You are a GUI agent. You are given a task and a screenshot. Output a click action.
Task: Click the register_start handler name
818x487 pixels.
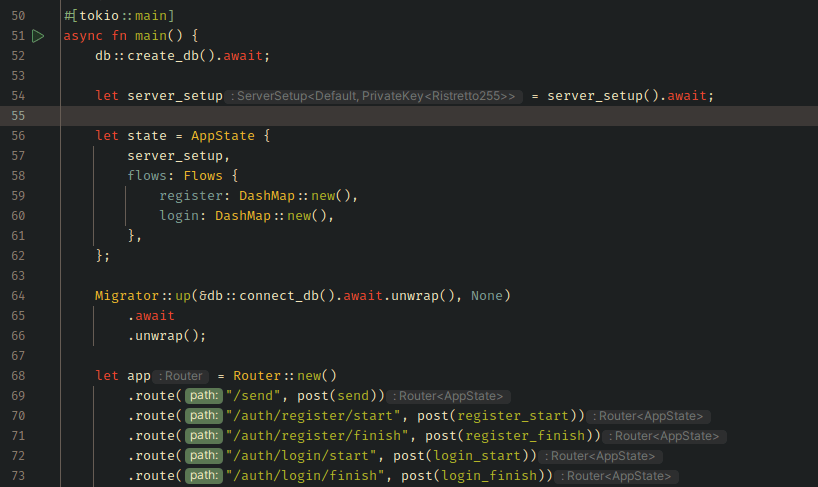[513, 416]
